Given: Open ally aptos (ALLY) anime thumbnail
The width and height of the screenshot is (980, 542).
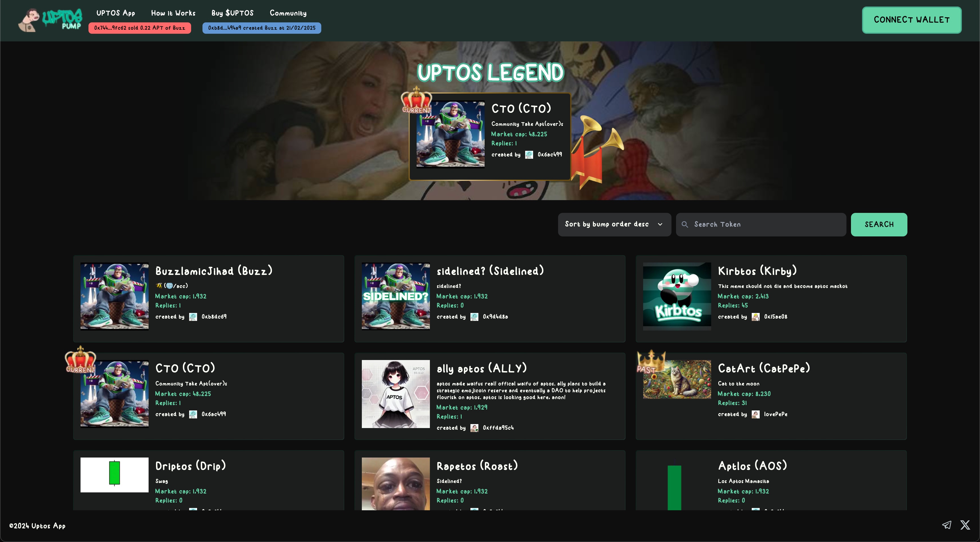Looking at the screenshot, I should (x=395, y=394).
